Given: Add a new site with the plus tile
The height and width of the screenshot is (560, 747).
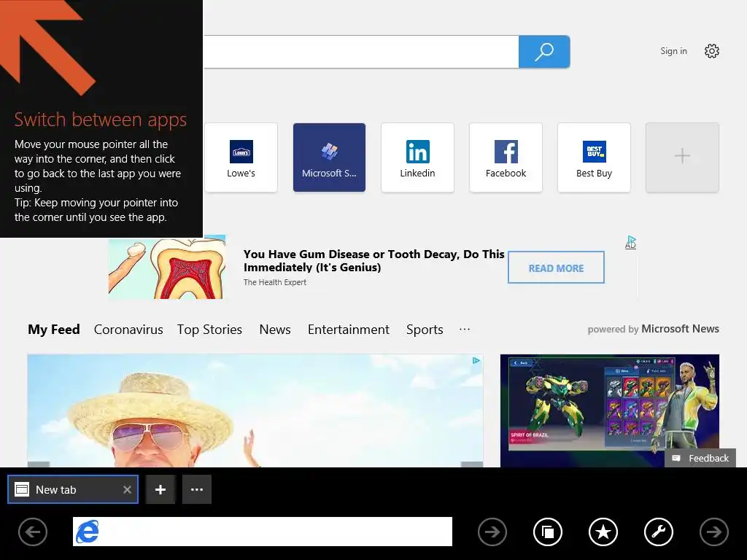Looking at the screenshot, I should tap(682, 157).
